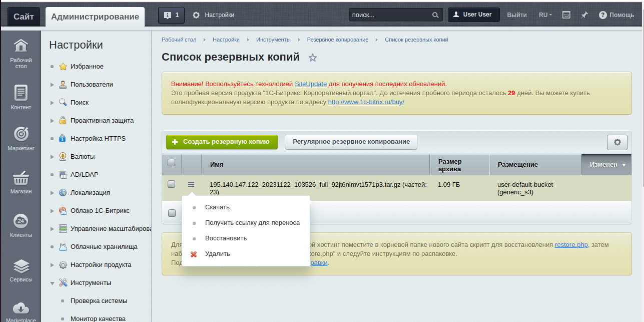Click the Облако 1С-Битрикс icon
Image resolution: width=644 pixels, height=322 pixels.
[63, 211]
